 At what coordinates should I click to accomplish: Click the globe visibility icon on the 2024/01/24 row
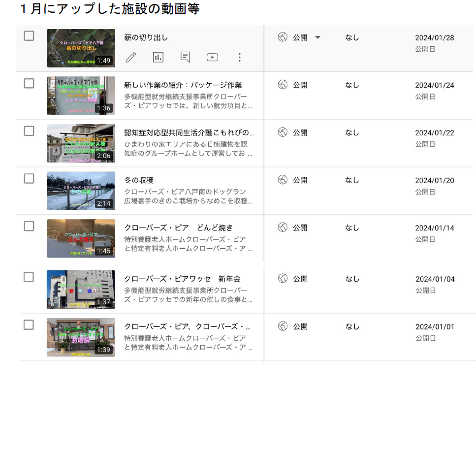pos(283,84)
